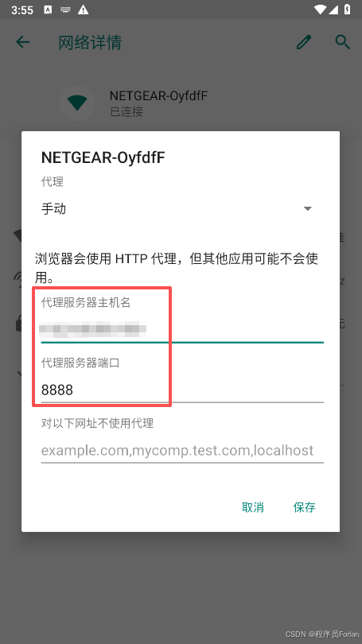
Task: Tap the battery icon in status bar
Action: (x=347, y=9)
